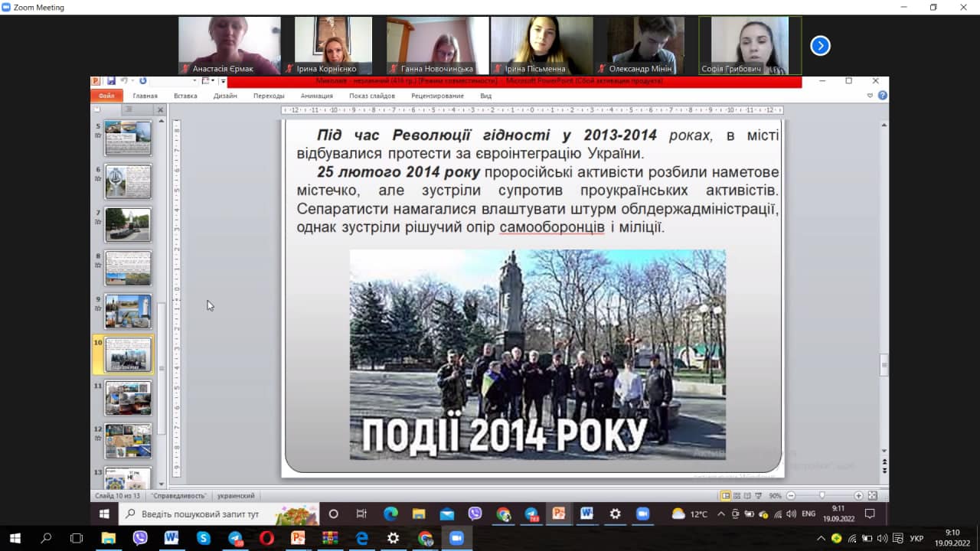The image size is (980, 551).
Task: Fit slide to current window icon
Action: coord(872,496)
